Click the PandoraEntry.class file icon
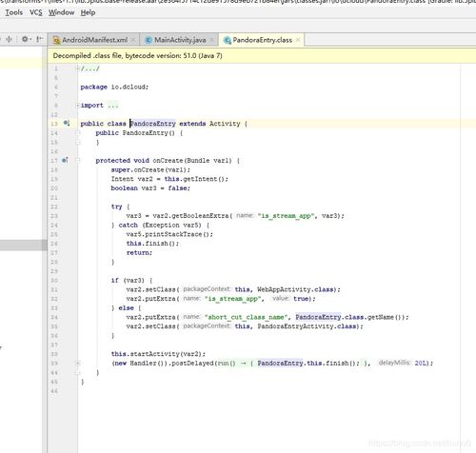Screen dimensions: 476x453 (x=227, y=40)
